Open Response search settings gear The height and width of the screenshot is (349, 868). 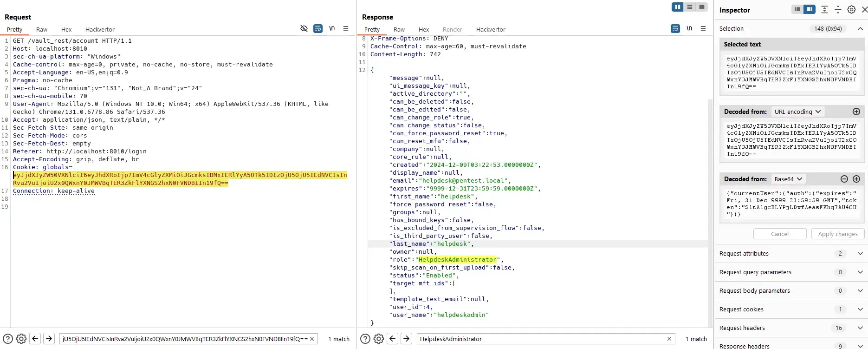[x=379, y=339]
